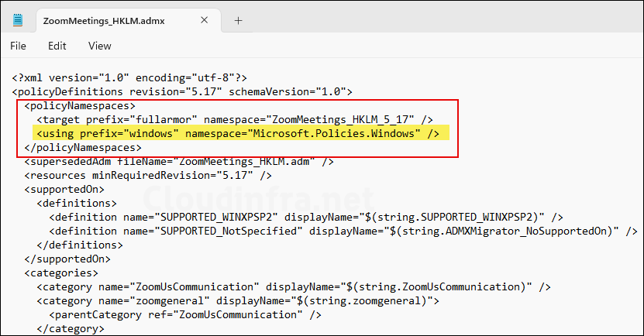The width and height of the screenshot is (644, 336).
Task: Click the xml version declaration line
Action: click(x=129, y=78)
